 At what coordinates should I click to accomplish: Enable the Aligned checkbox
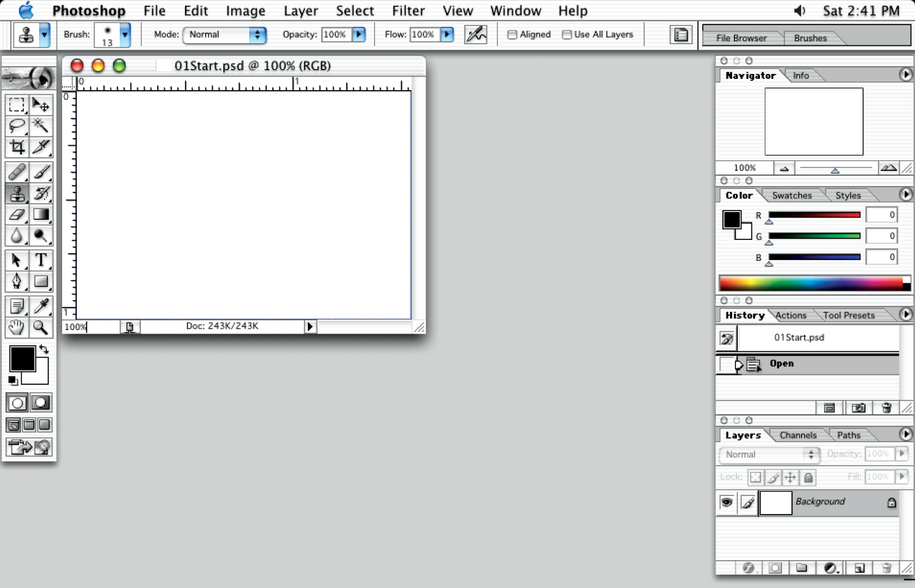click(x=512, y=35)
